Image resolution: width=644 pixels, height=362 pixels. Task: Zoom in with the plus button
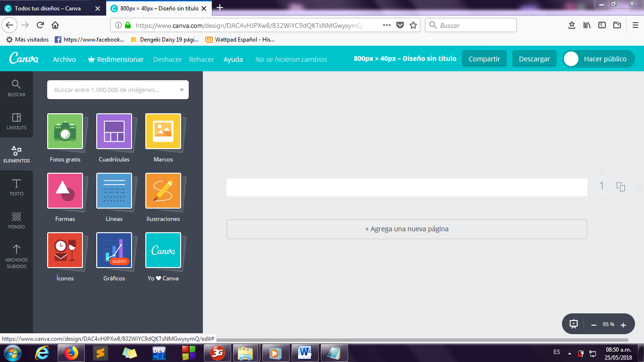coord(623,325)
